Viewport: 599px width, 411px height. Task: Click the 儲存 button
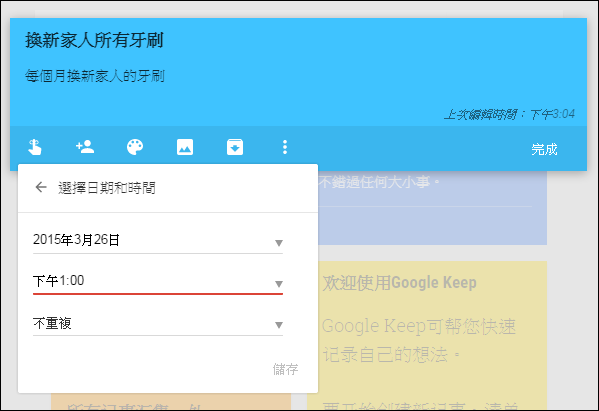click(285, 369)
